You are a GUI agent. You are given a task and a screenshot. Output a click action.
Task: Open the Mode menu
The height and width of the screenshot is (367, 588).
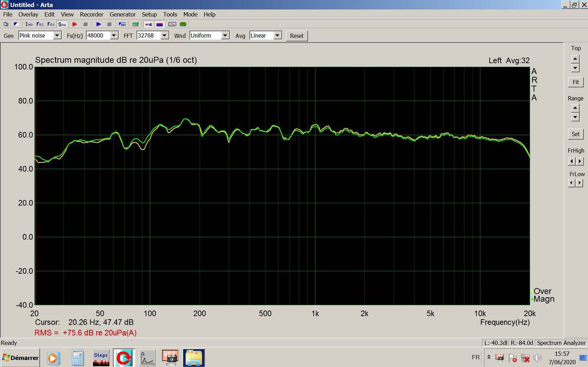pos(190,14)
